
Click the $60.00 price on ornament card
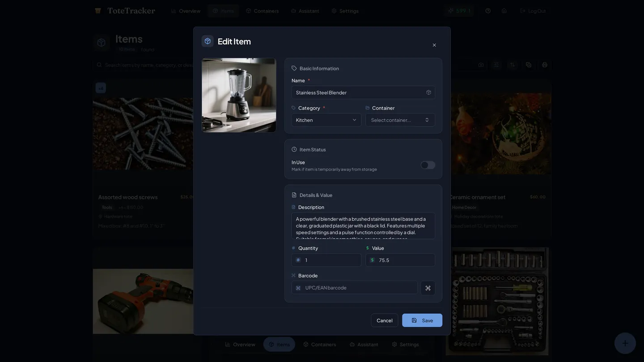[538, 197]
